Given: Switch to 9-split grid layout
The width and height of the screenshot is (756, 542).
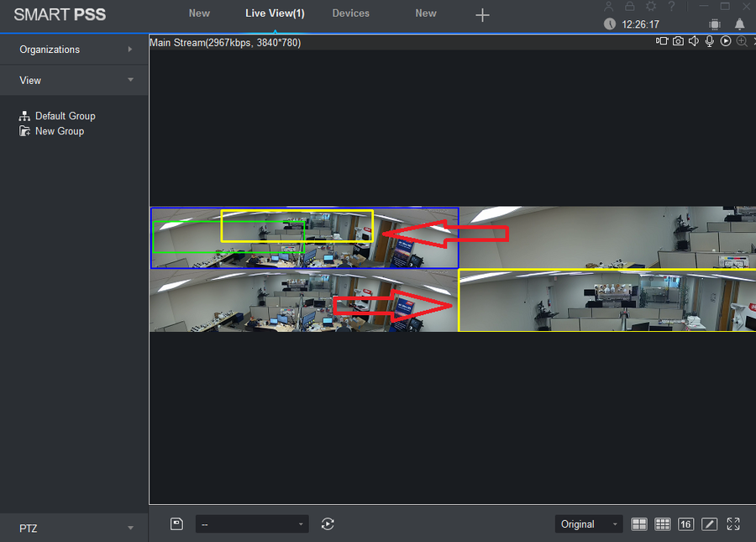Looking at the screenshot, I should [x=663, y=524].
